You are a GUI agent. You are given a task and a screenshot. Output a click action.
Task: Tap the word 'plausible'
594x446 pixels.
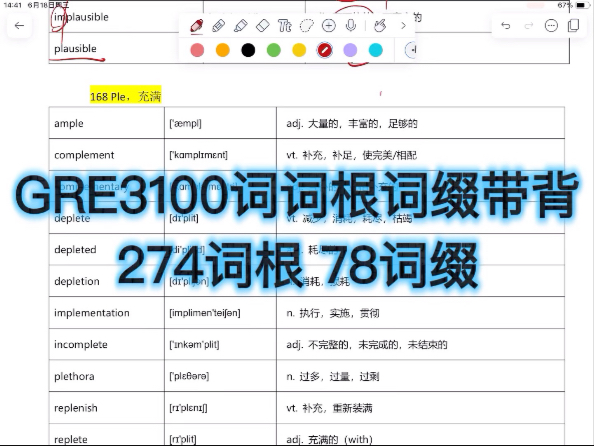click(x=75, y=49)
